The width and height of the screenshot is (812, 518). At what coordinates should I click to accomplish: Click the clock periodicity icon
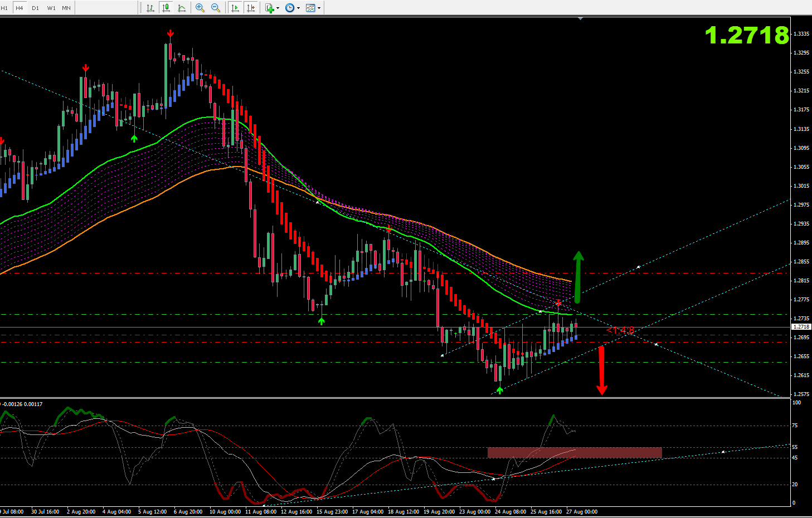click(x=290, y=8)
